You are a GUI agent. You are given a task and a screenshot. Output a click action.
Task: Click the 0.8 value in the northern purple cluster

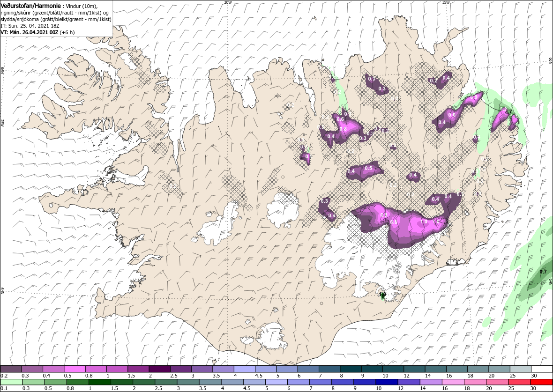pyautogui.click(x=343, y=129)
